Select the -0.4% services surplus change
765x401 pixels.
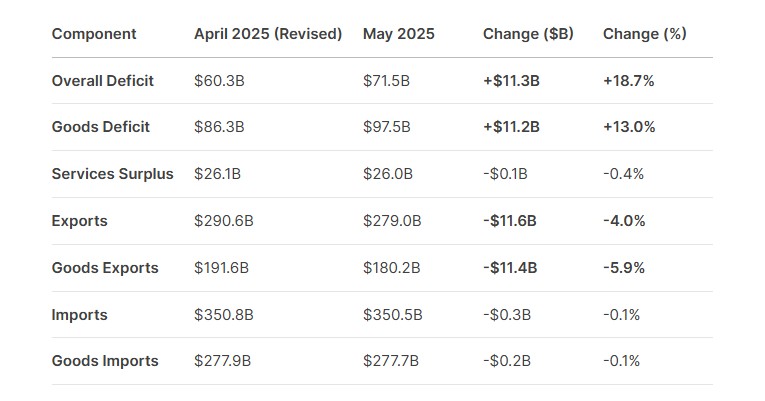click(x=624, y=174)
